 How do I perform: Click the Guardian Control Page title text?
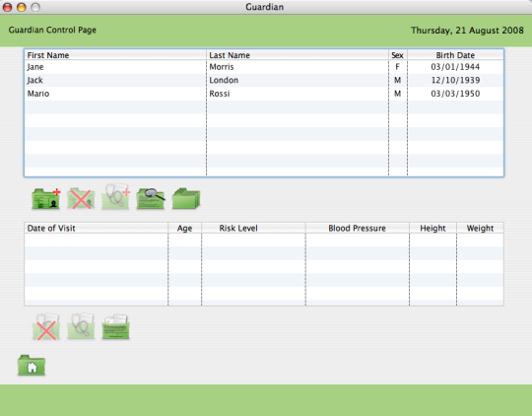click(52, 30)
